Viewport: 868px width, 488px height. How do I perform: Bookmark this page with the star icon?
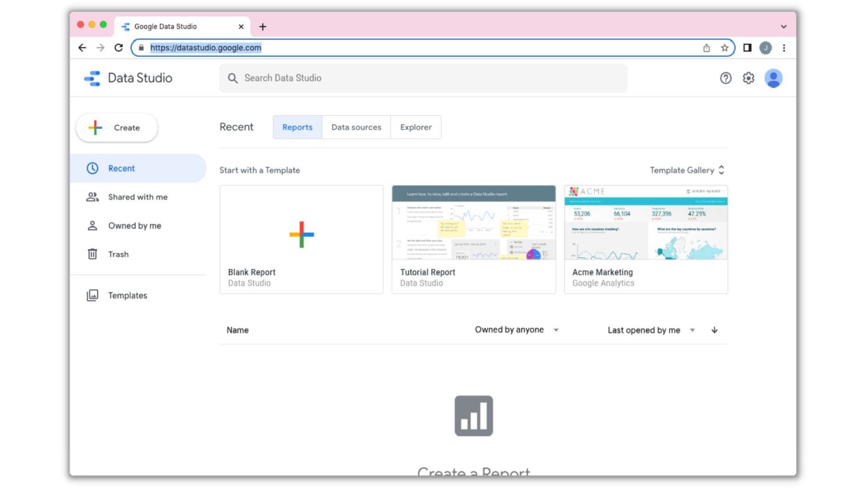724,48
